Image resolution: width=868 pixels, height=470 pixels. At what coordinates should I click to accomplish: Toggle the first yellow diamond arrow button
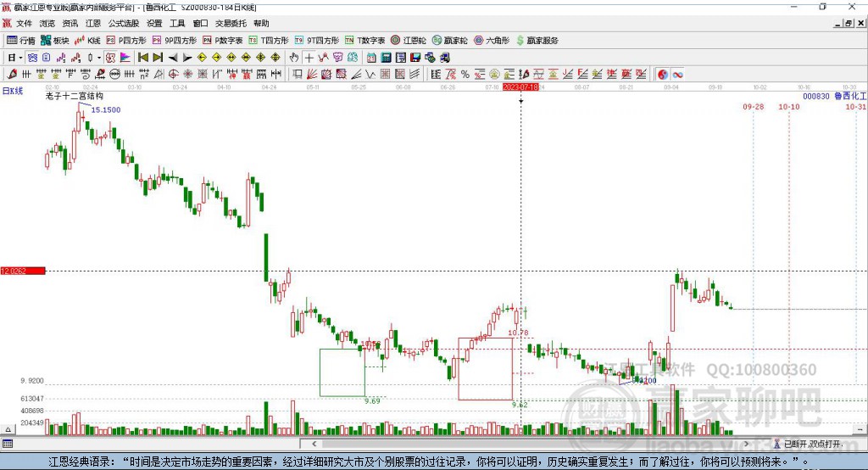(x=202, y=58)
